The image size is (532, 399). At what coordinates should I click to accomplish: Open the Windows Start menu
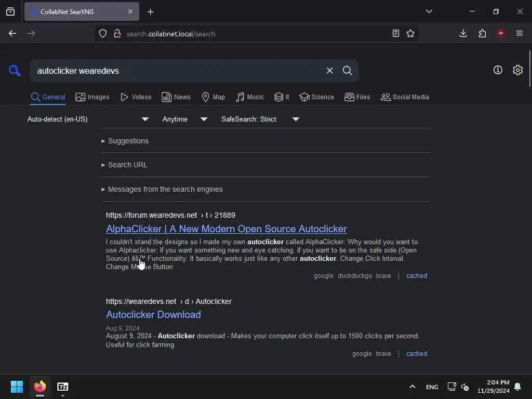[x=17, y=387]
